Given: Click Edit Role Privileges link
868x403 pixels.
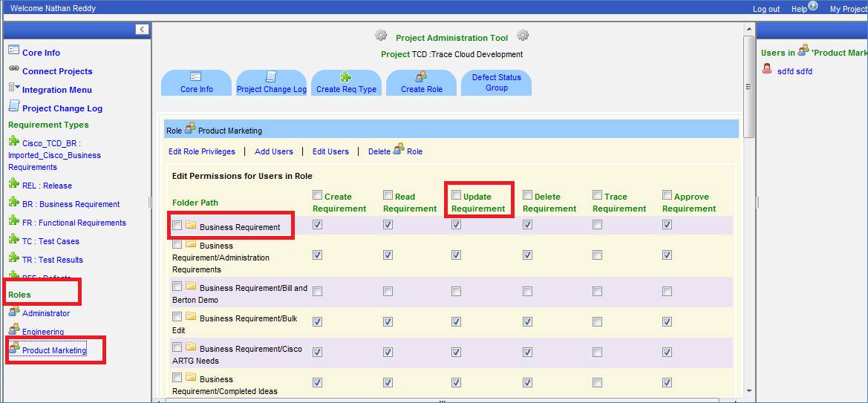Looking at the screenshot, I should click(201, 151).
